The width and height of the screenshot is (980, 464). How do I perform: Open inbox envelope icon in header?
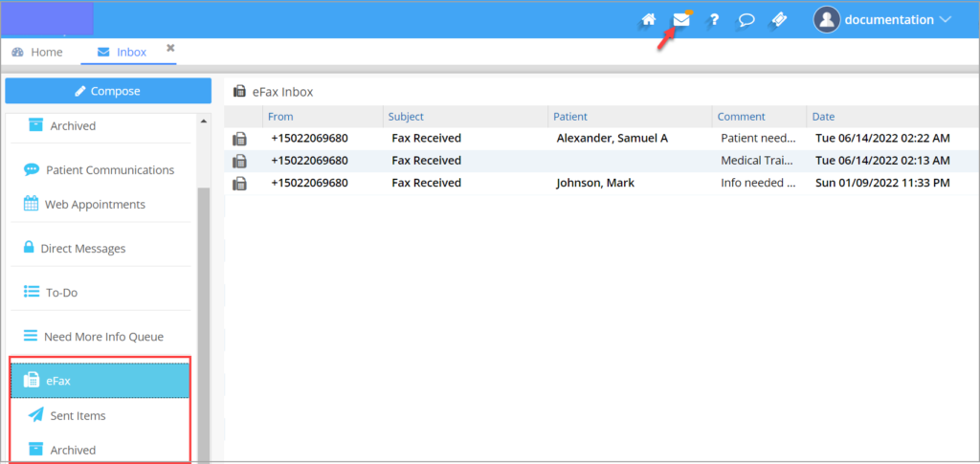click(681, 19)
